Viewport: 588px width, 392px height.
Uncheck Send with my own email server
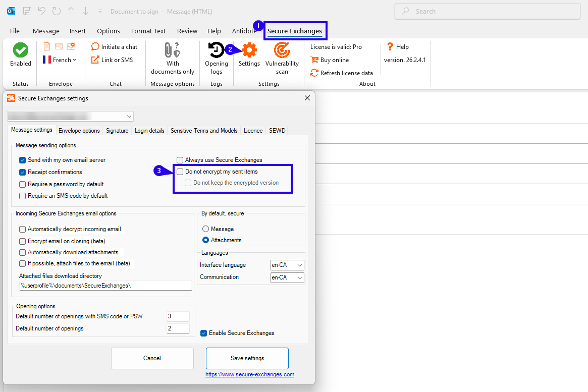(x=23, y=160)
